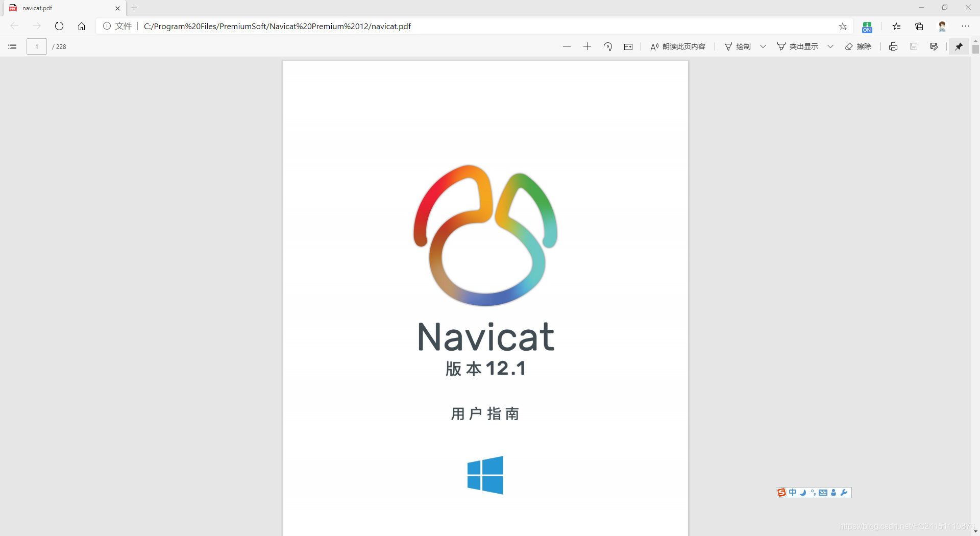Print the navicat.pdf document

click(893, 46)
